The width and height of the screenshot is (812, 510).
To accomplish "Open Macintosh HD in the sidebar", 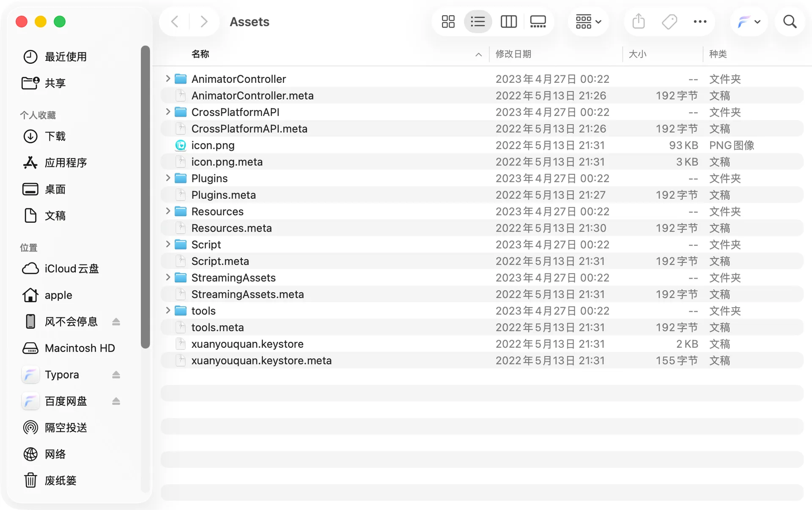I will tap(69, 348).
